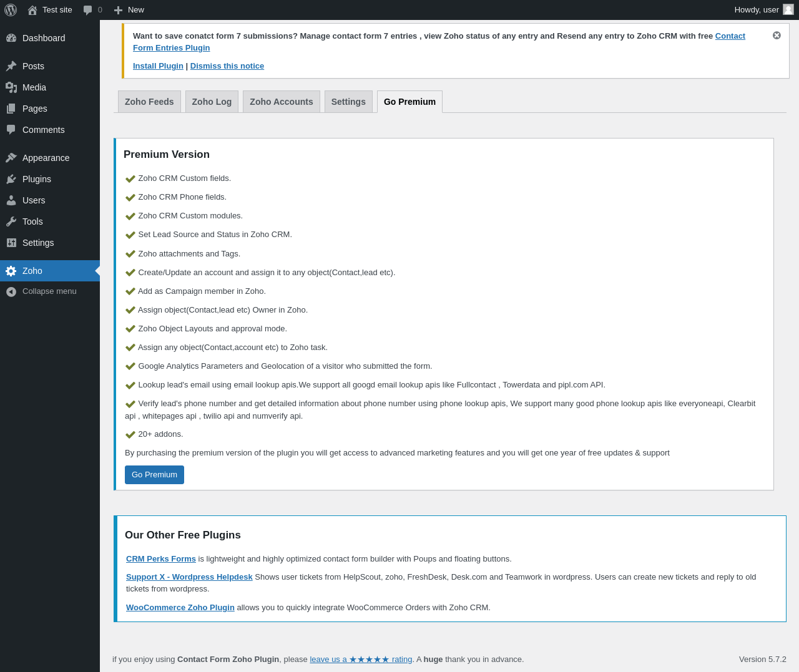
Task: Open the Zoho Accounts tab
Action: tap(282, 102)
